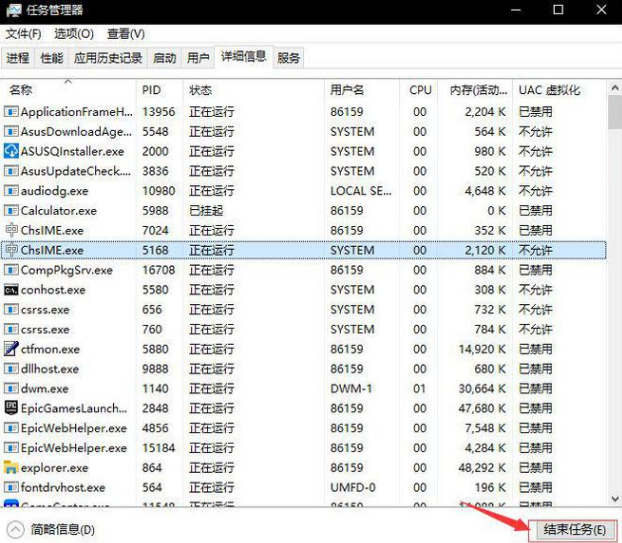Open the 查看(V) menu
Viewport: 622px width, 543px height.
(x=126, y=34)
